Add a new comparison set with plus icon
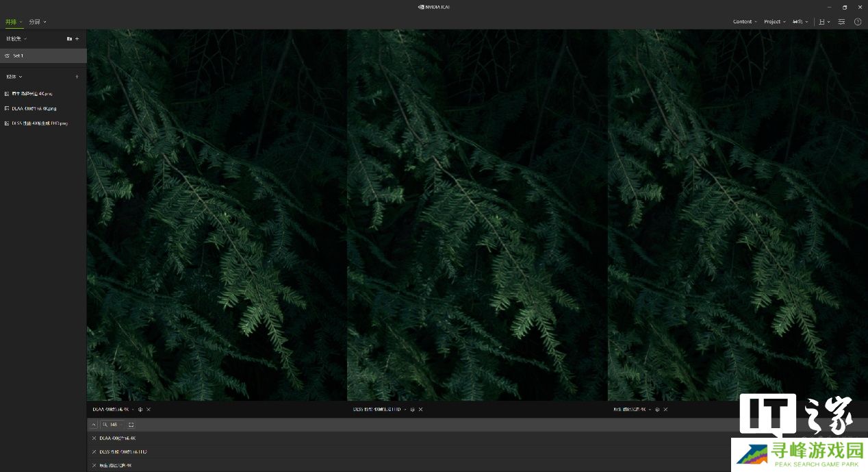The image size is (868, 472). pos(77,39)
